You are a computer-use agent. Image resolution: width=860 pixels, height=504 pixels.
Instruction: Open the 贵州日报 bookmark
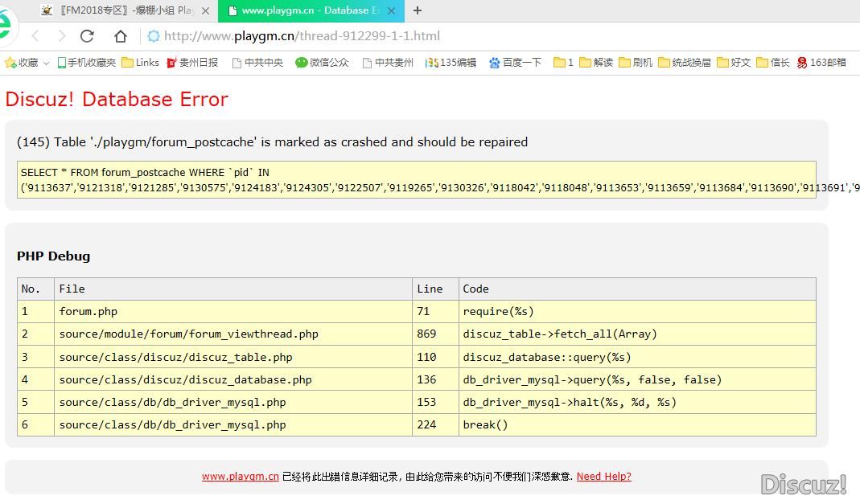pos(192,63)
